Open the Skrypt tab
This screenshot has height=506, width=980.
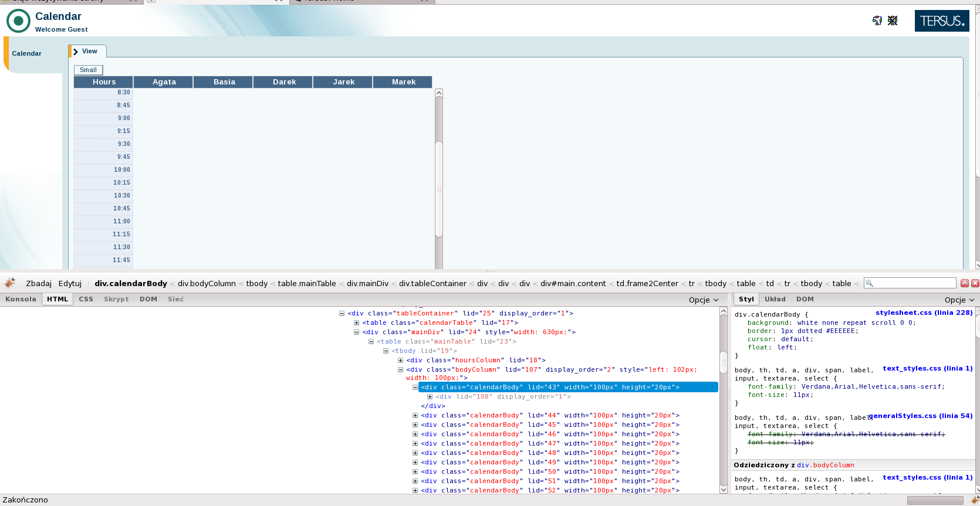coord(116,299)
